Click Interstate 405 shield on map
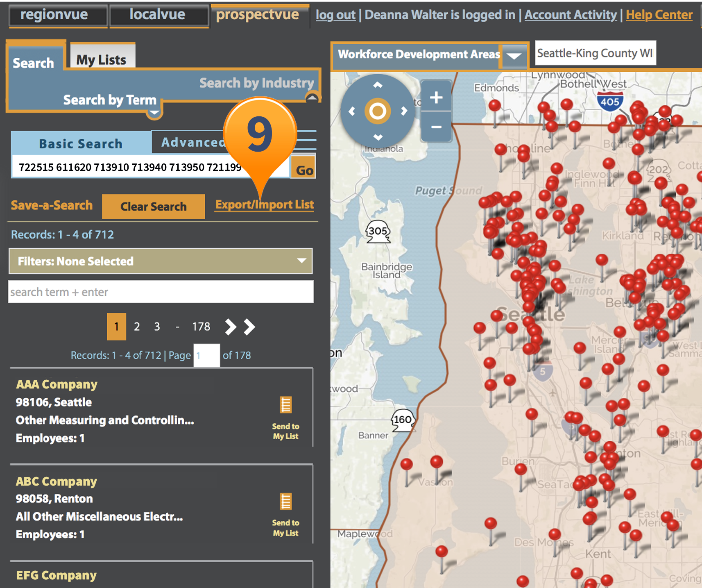Image resolution: width=702 pixels, height=588 pixels. (x=610, y=101)
